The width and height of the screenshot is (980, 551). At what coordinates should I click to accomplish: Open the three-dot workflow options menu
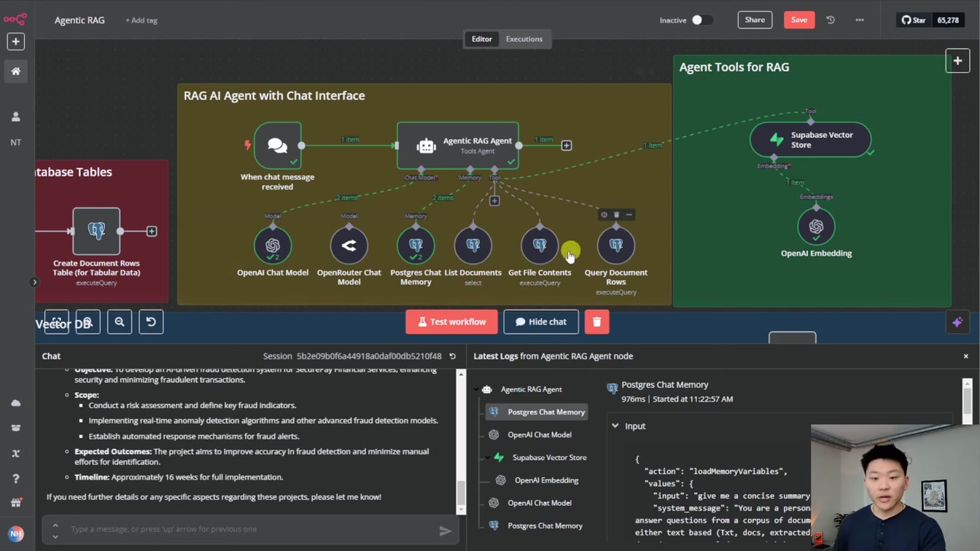click(860, 20)
